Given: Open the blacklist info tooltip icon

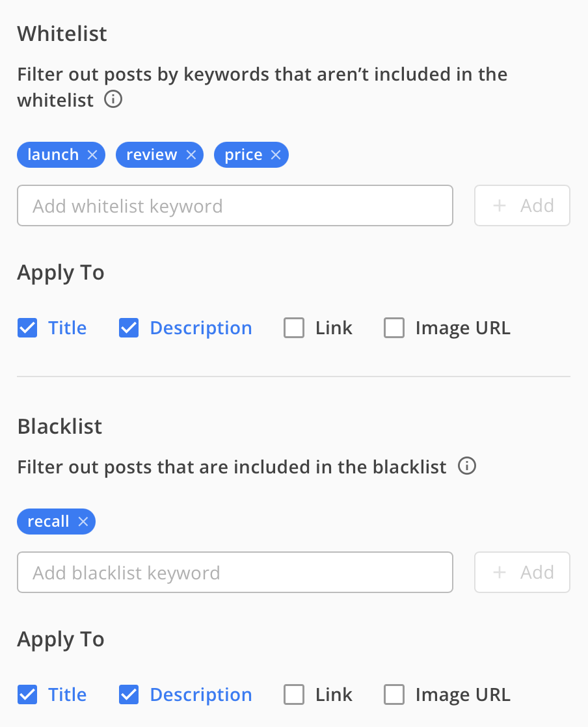Looking at the screenshot, I should (467, 466).
